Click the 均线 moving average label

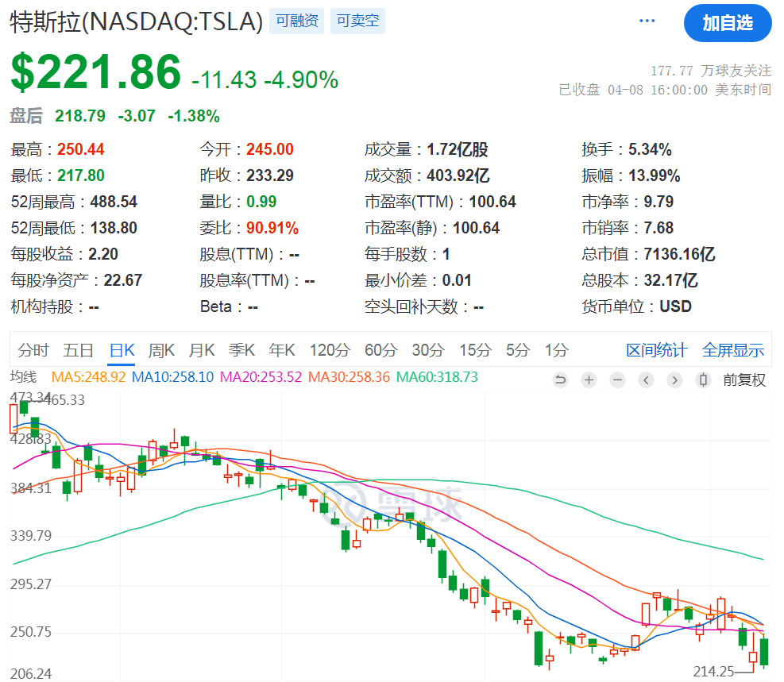tap(24, 376)
